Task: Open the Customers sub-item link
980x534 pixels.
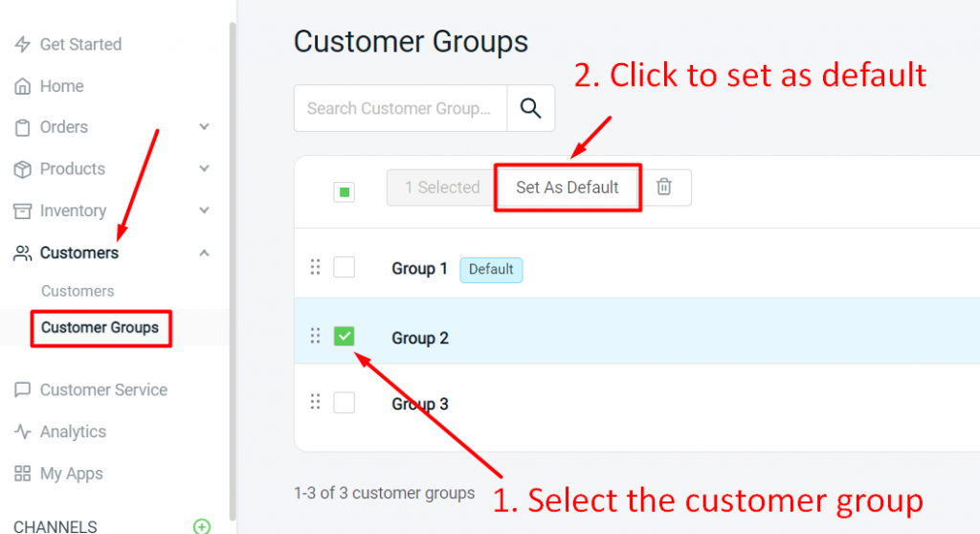Action: 78,291
